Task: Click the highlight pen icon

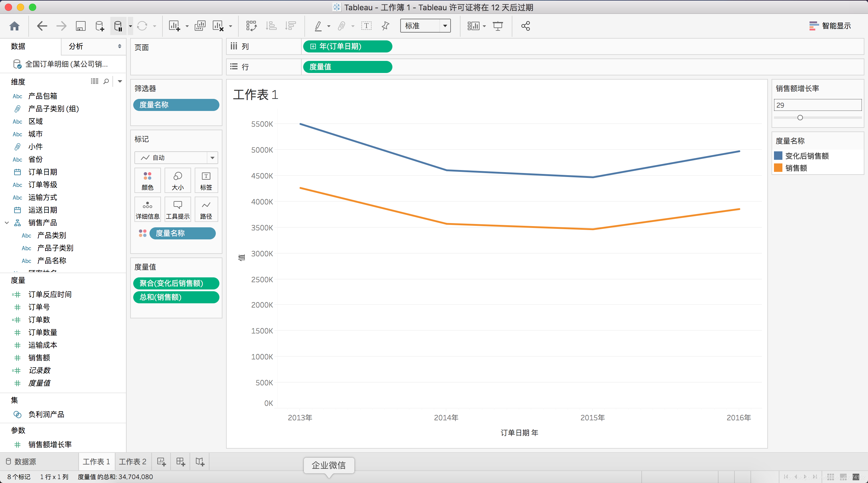Action: [x=318, y=26]
